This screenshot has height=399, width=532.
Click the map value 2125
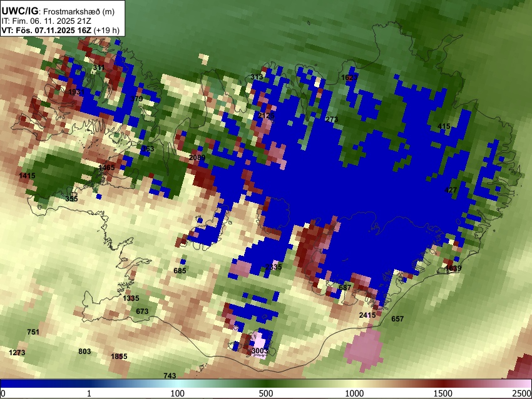267,116
